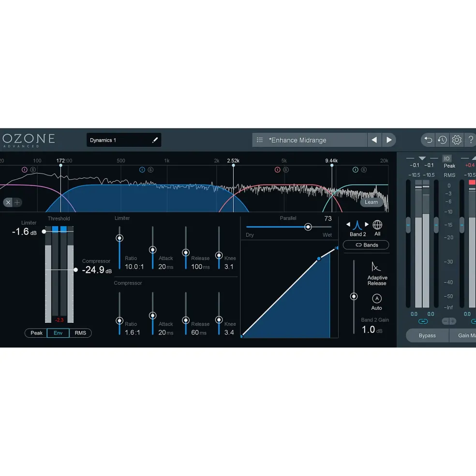Go to next preset arrow
The image size is (476, 476).
click(x=389, y=140)
